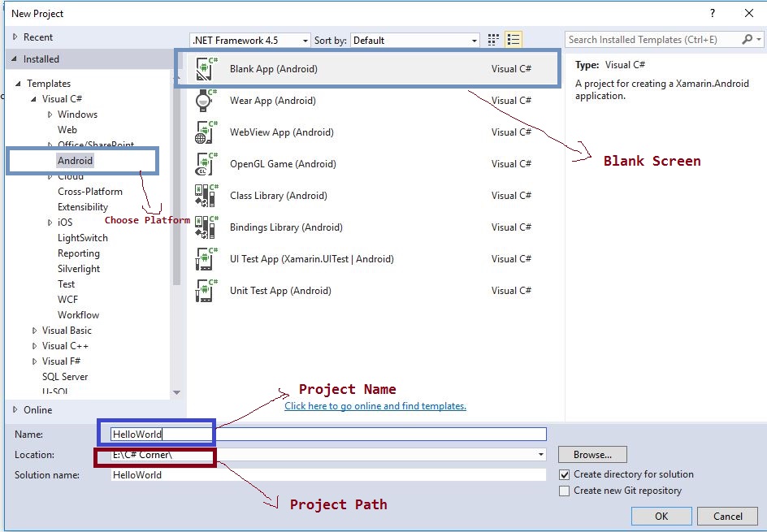Open the .NET Framework 4.5 dropdown
Viewport: 767px width, 532px height.
coord(250,40)
